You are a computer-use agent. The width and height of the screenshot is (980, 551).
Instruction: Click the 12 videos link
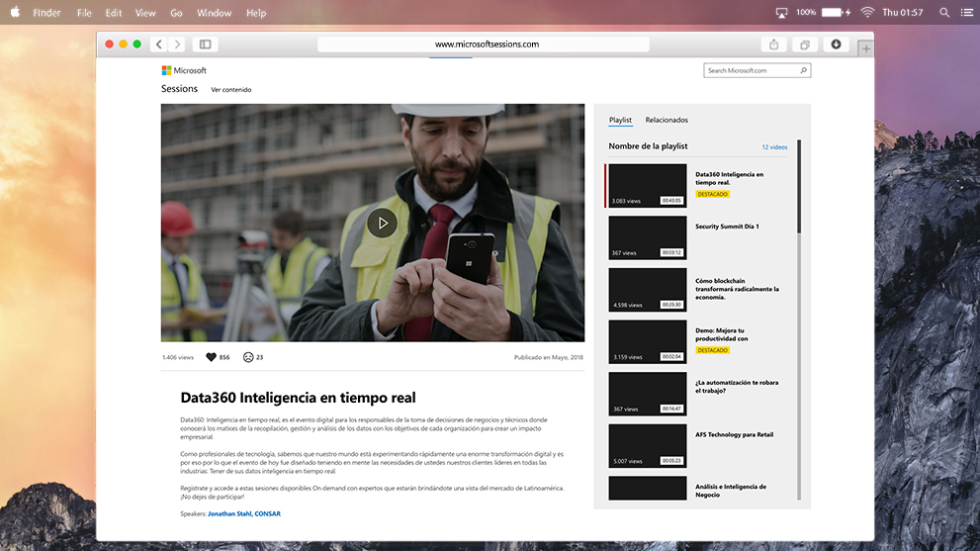[x=774, y=146]
